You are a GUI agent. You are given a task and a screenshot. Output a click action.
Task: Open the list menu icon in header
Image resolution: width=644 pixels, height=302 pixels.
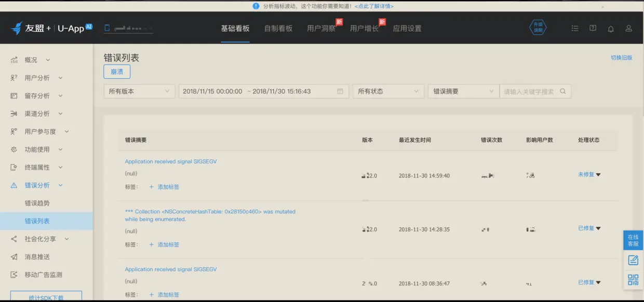(575, 29)
